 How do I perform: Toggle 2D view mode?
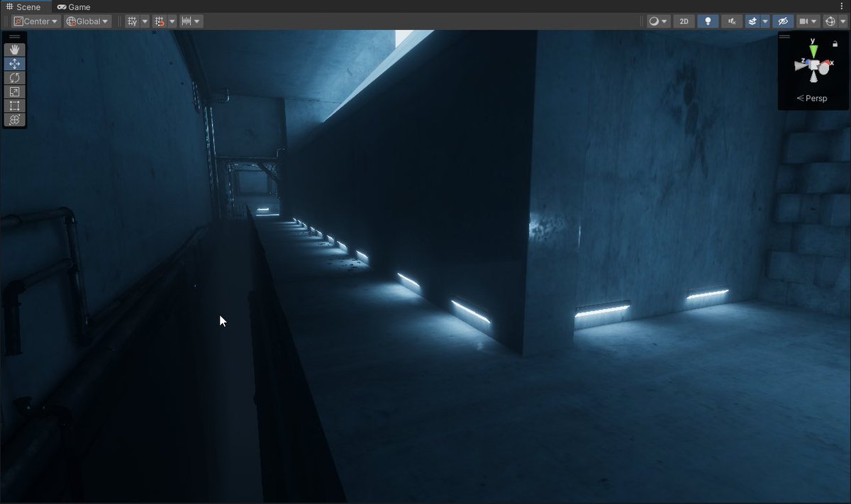pos(684,21)
